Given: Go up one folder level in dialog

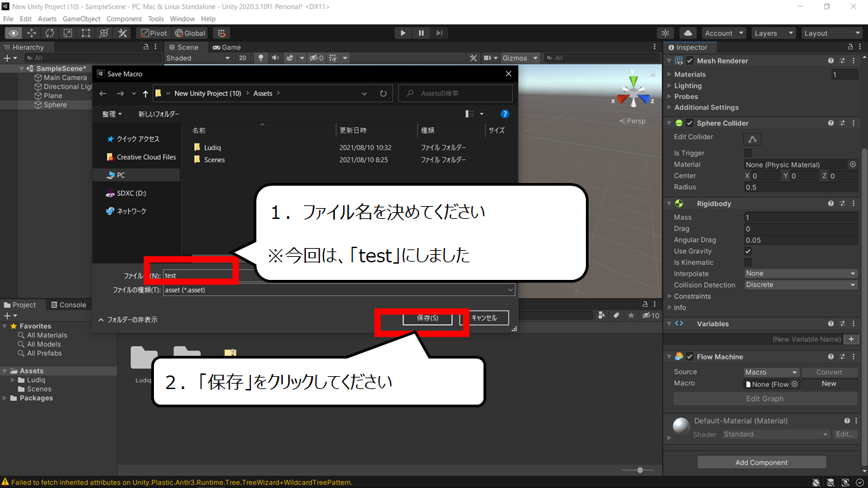Looking at the screenshot, I should tap(145, 94).
